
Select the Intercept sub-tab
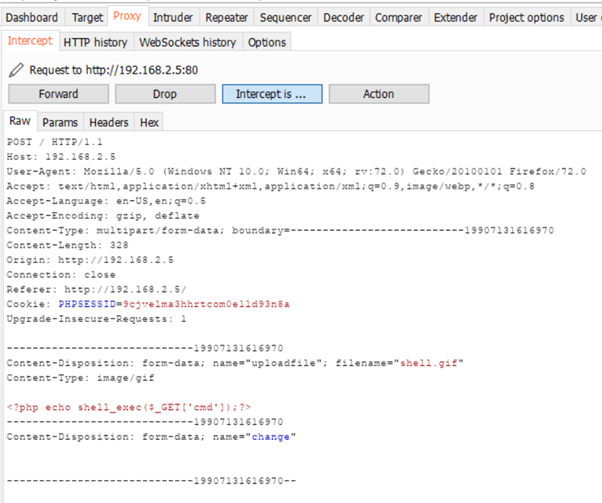click(30, 41)
